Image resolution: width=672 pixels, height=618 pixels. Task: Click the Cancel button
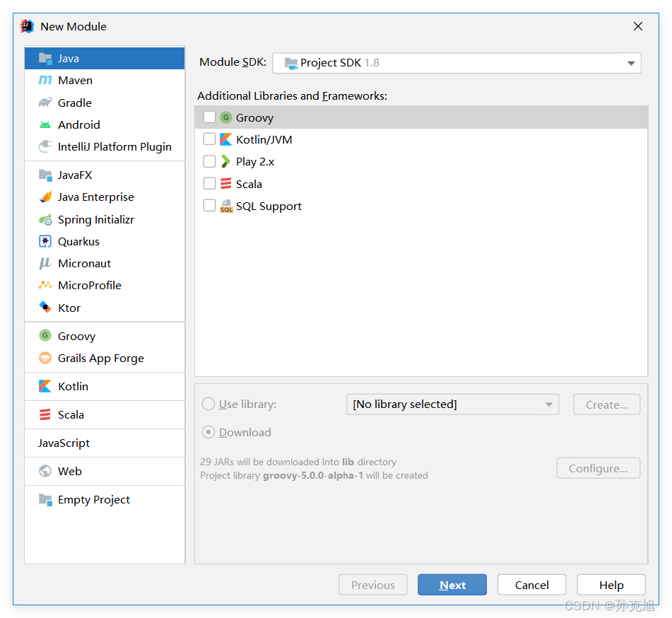click(531, 585)
